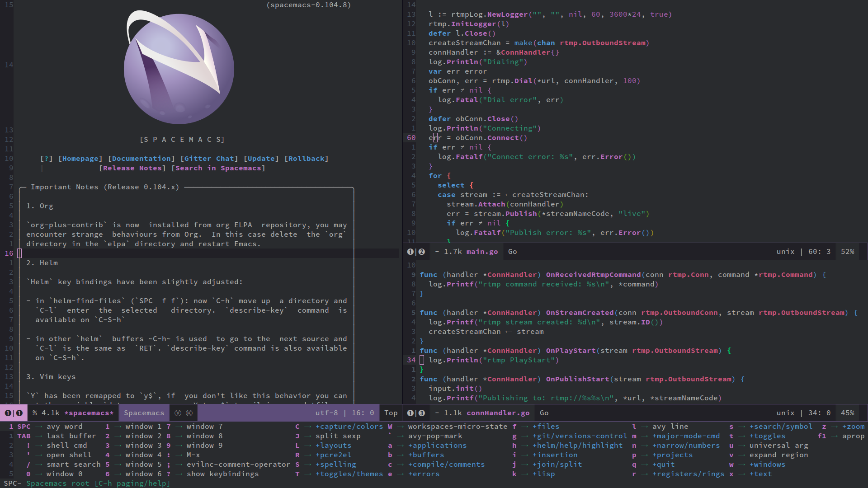
Task: Click the Spacemacs major mode label in modeline
Action: 144,413
